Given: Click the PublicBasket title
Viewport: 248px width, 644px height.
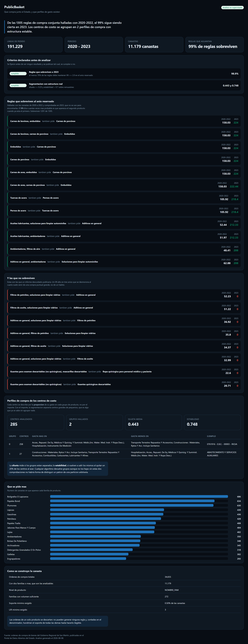Looking at the screenshot, I should click(14, 7).
